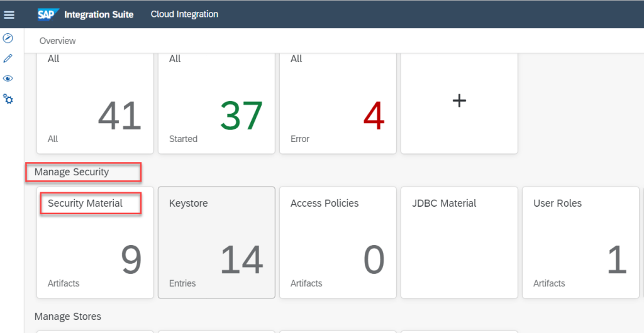This screenshot has height=333, width=644.
Task: Open the Settings gears icon in sidebar
Action: pyautogui.click(x=8, y=99)
